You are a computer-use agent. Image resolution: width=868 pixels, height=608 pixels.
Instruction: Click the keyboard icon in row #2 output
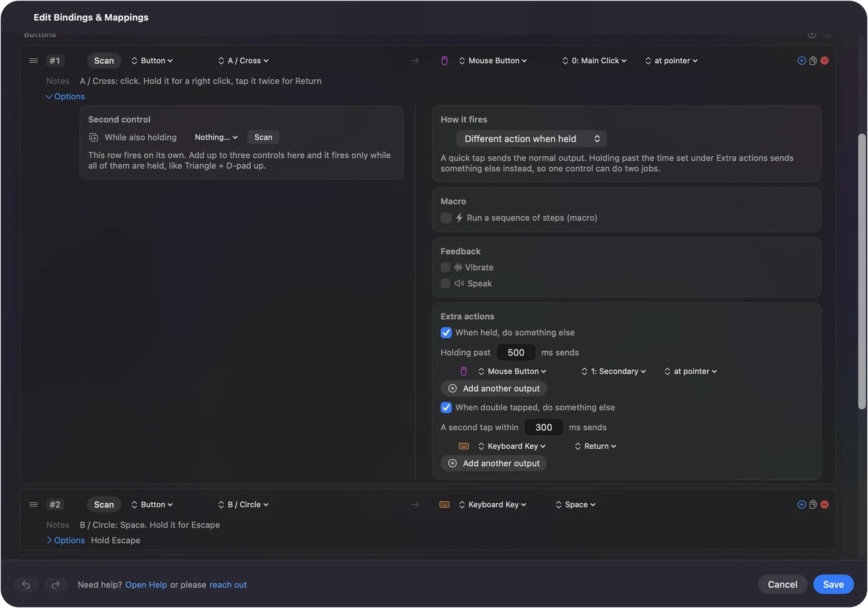(x=445, y=504)
